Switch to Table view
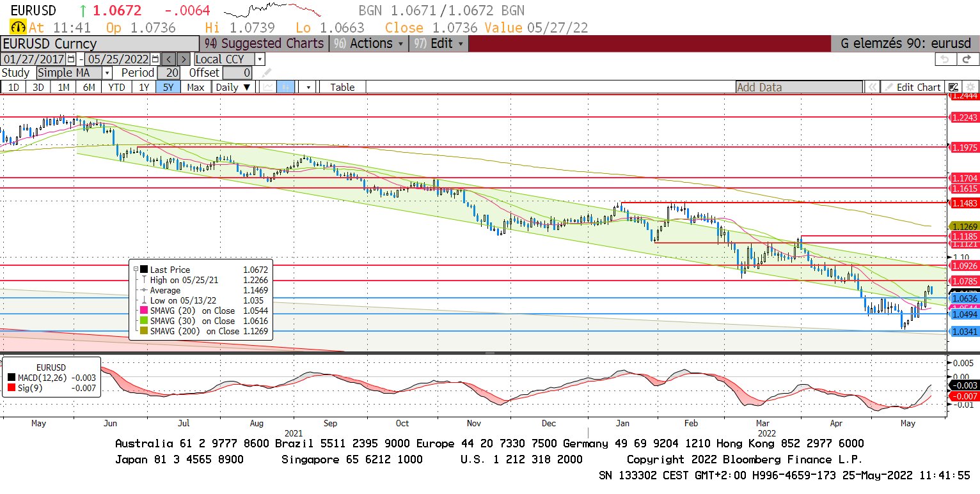Image resolution: width=980 pixels, height=494 pixels. coord(342,87)
